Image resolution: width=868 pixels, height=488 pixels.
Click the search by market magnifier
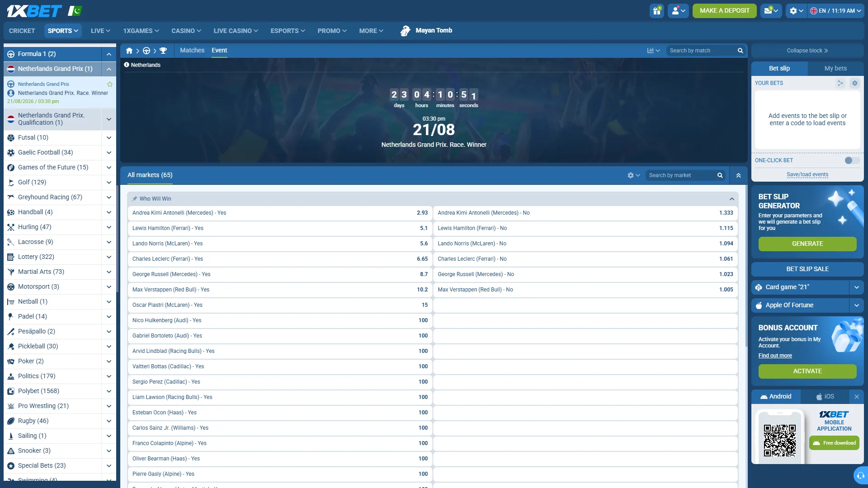pyautogui.click(x=720, y=175)
